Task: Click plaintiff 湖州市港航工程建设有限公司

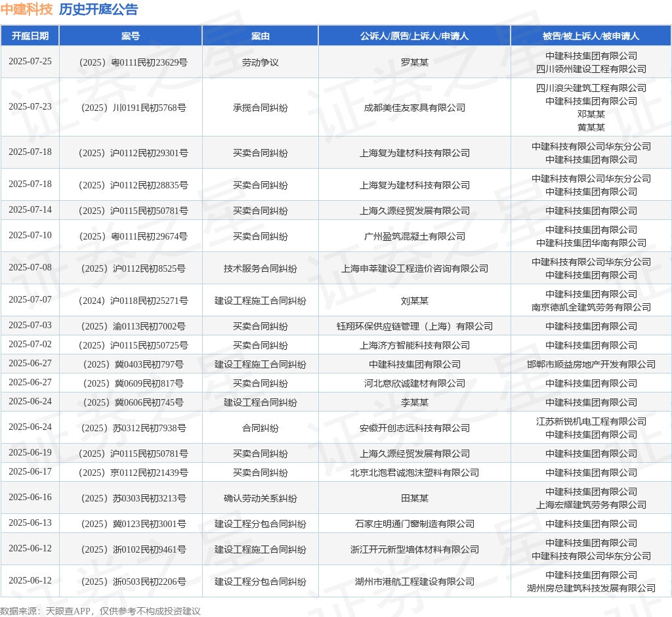Action: (415, 582)
